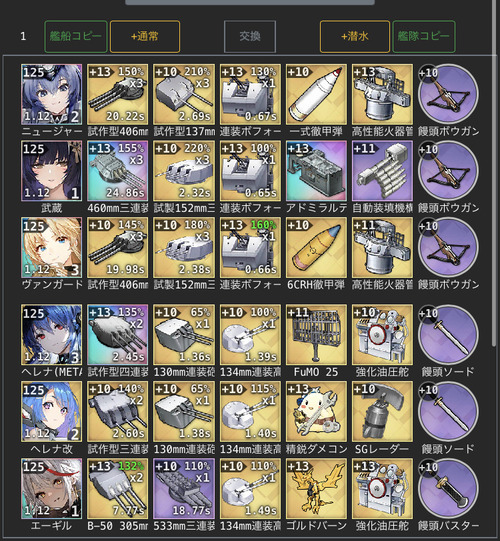This screenshot has height=541, width=500.
Task: Select the 533mm三連装 torpedo slot
Action: (184, 489)
